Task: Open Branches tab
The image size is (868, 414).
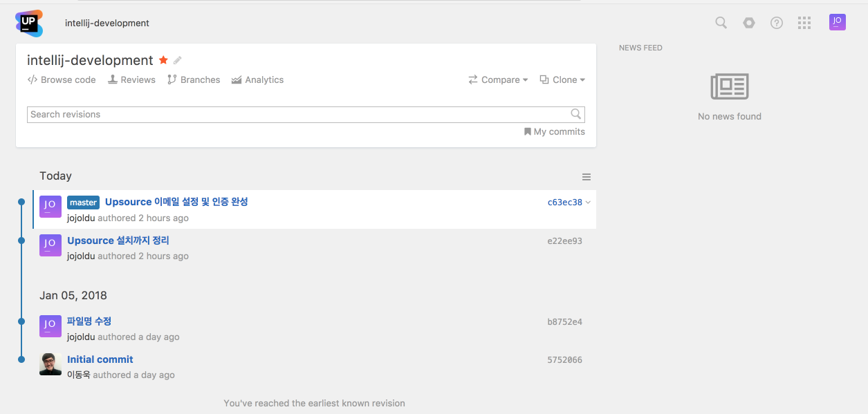Action: point(194,79)
